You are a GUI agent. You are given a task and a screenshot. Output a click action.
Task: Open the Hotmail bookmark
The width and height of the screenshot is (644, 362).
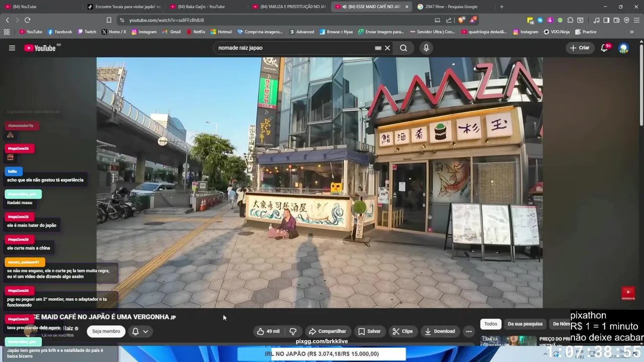coord(221,32)
